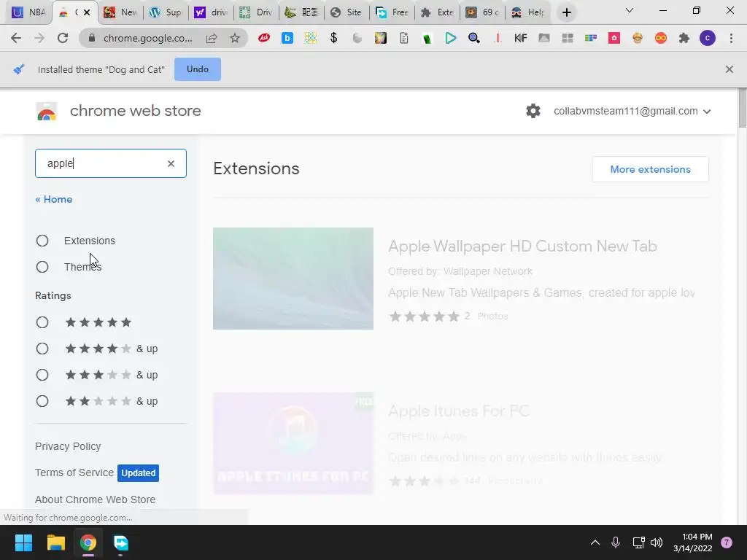Open the Privacy Policy link
Screen dimensions: 747x560
68,446
